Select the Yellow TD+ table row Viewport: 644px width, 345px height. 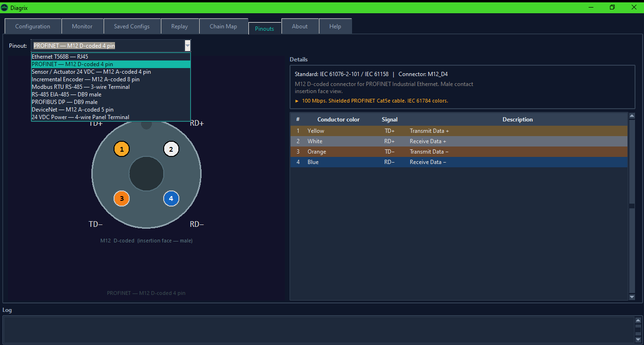tap(459, 131)
